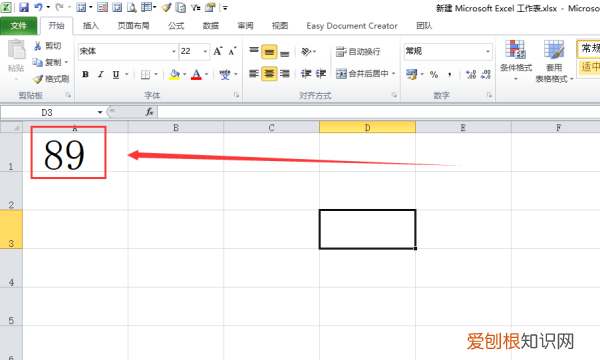The image size is (600, 360).
Task: Select all cells with the corner button
Action: click(11, 127)
